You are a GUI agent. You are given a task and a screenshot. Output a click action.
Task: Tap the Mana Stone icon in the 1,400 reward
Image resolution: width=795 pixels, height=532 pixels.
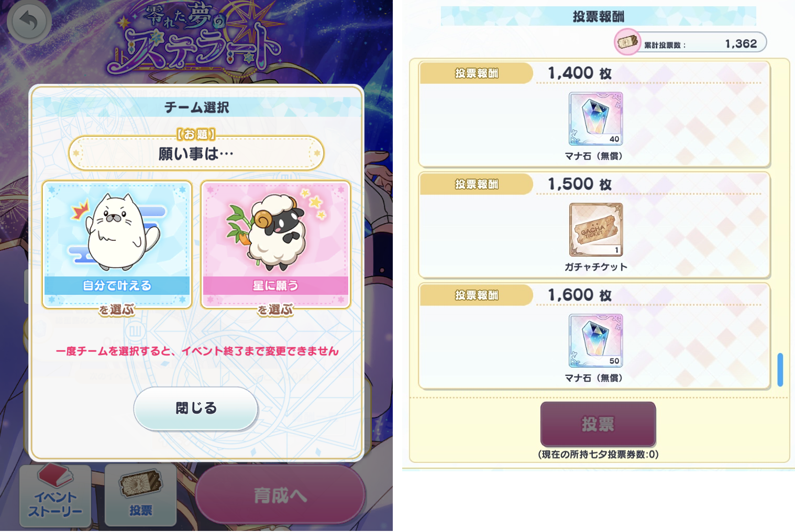coord(595,119)
